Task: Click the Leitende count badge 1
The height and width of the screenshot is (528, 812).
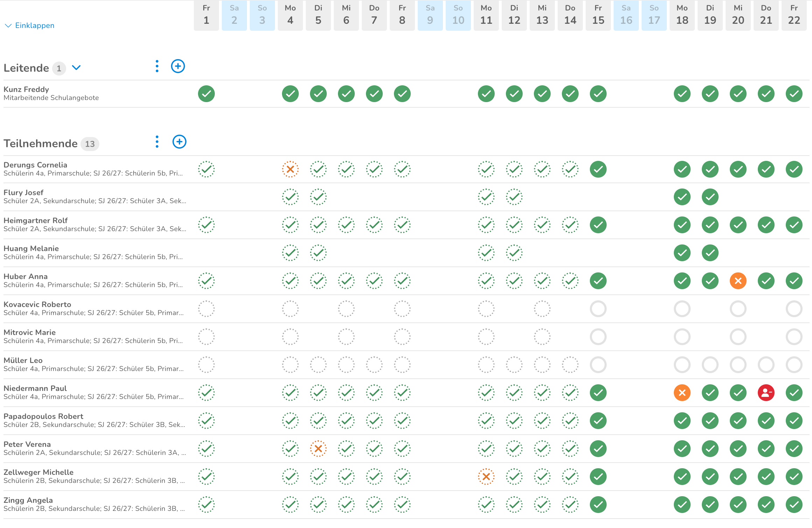Action: tap(59, 68)
